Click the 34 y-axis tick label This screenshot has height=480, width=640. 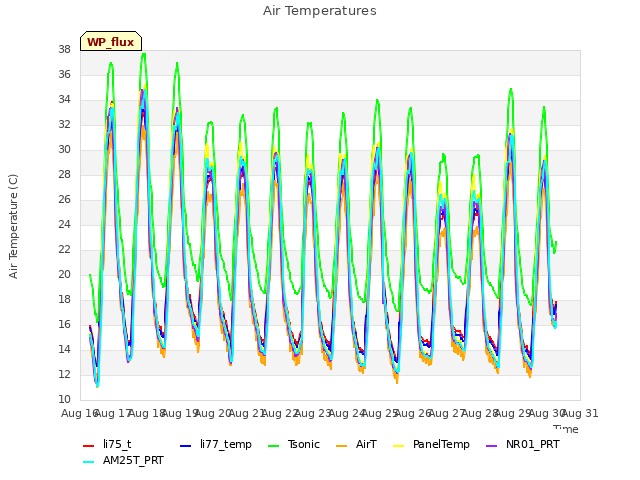point(64,99)
